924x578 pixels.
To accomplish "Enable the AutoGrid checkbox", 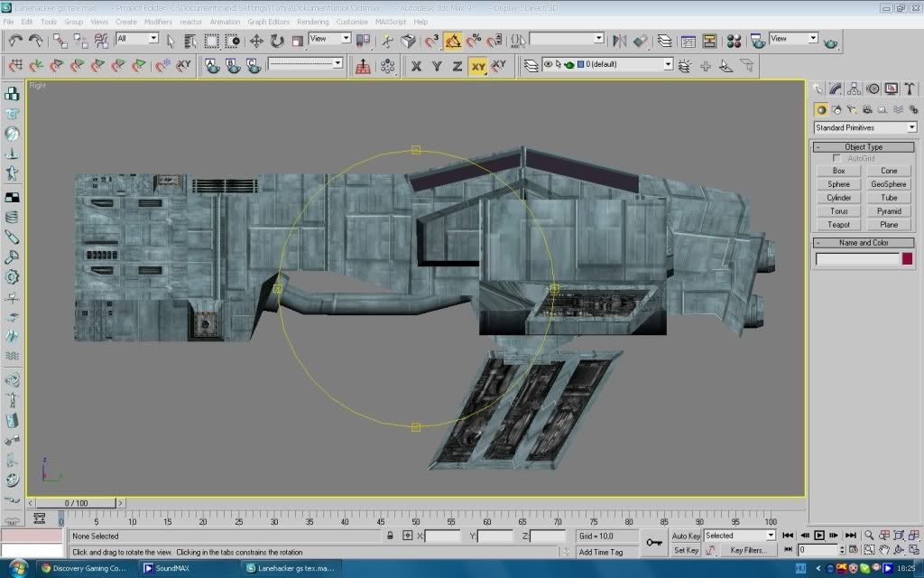I will pos(837,158).
